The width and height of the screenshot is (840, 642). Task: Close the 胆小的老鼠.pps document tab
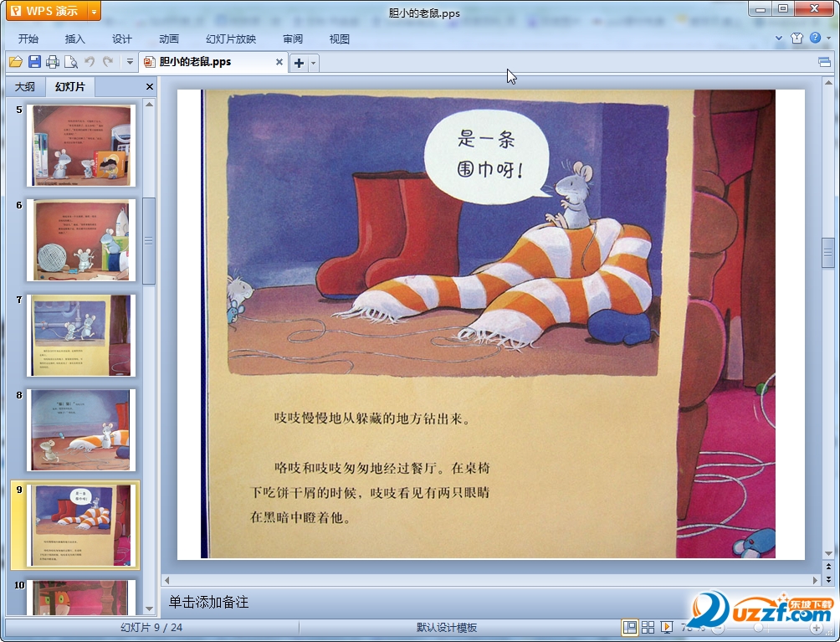point(279,62)
